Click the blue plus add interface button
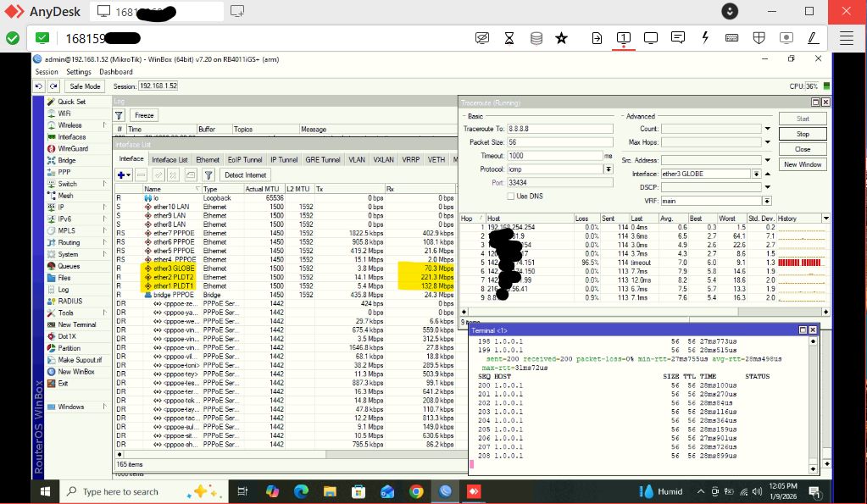 (x=123, y=175)
